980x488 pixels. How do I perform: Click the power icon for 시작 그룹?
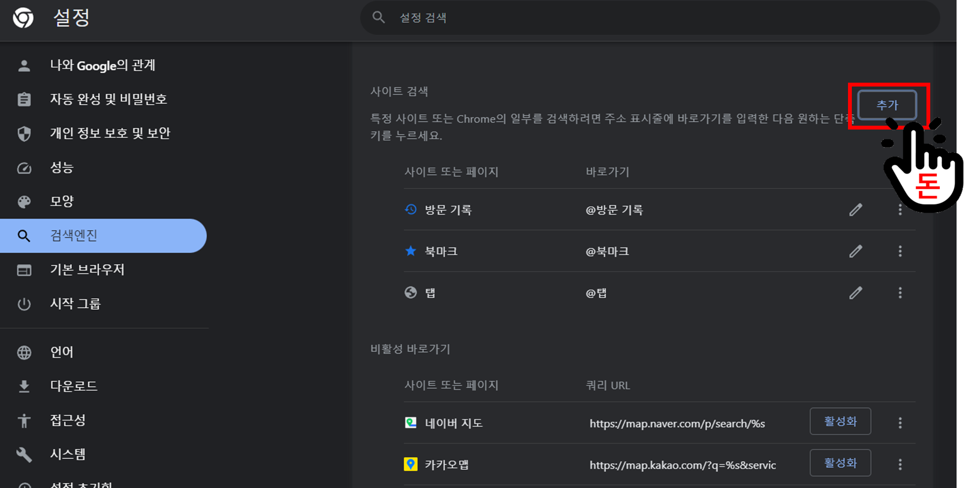pos(24,304)
